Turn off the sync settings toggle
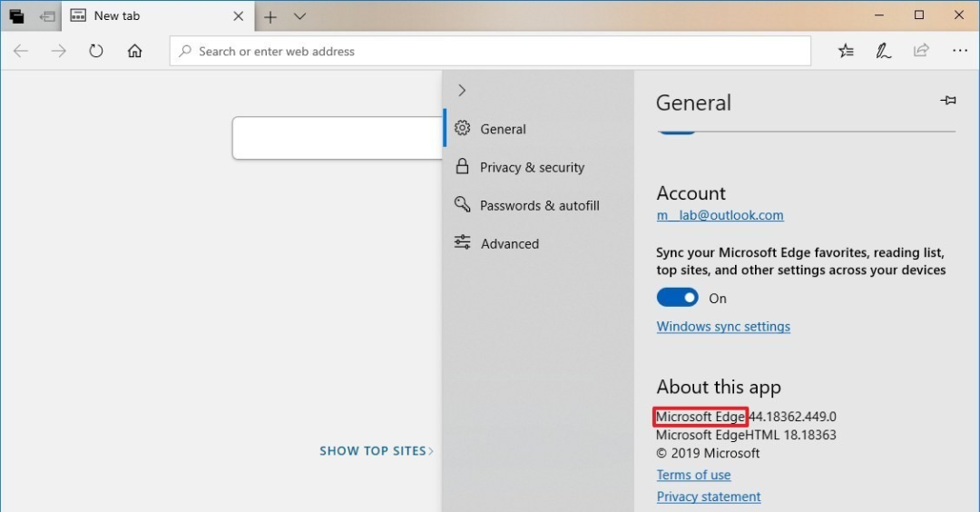The height and width of the screenshot is (512, 980). coord(678,298)
